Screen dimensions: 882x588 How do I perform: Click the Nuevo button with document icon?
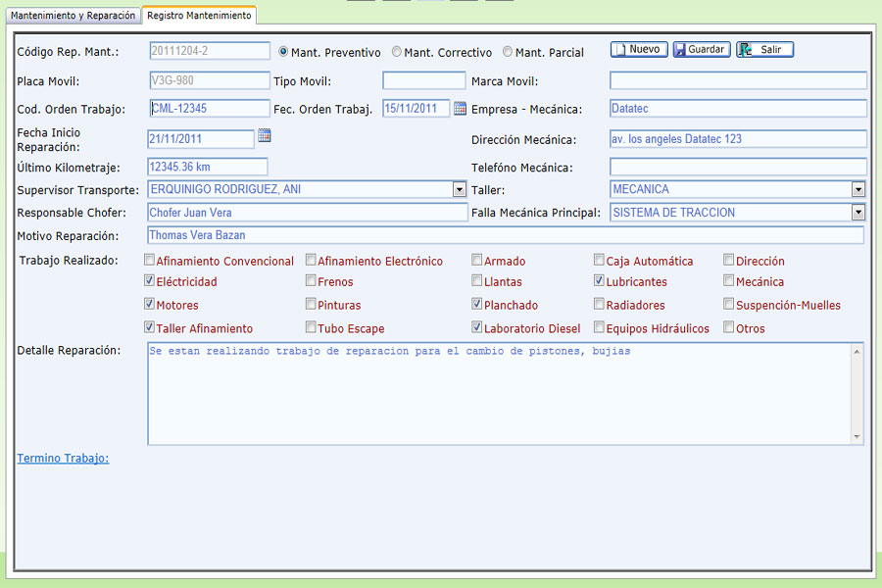tap(639, 50)
